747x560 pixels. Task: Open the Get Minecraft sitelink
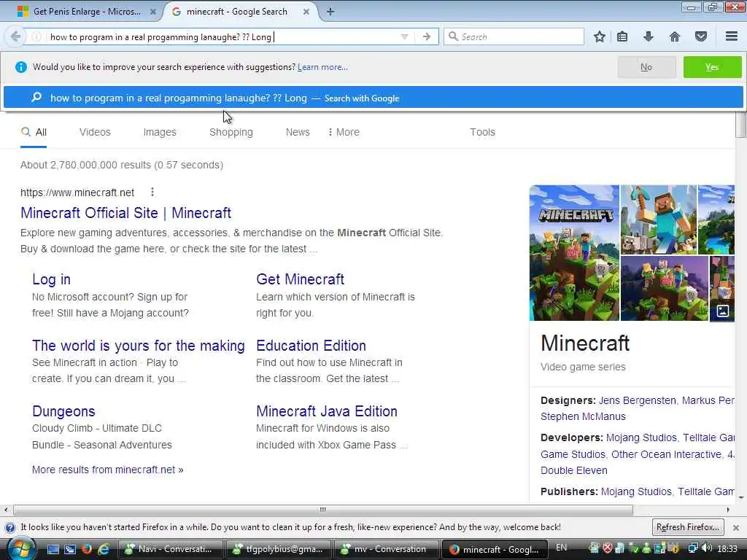[300, 279]
